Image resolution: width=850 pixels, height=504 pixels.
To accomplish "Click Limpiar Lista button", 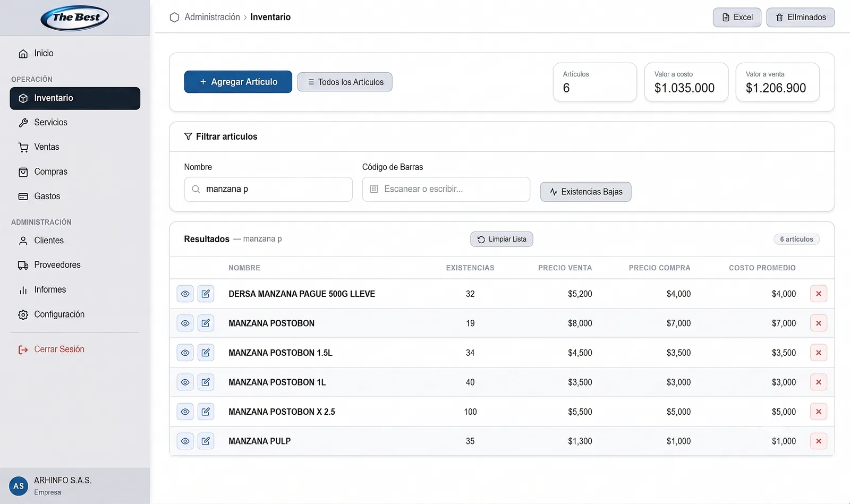I will [x=501, y=239].
